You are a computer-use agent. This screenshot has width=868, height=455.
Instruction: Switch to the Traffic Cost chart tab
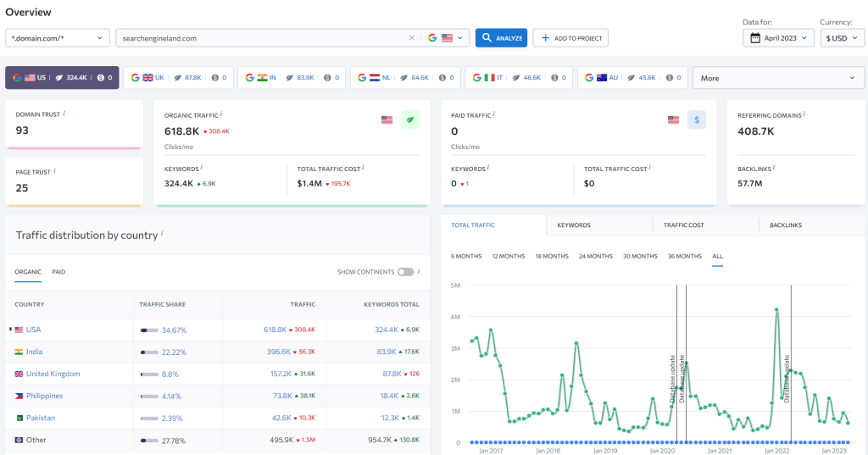pos(683,225)
